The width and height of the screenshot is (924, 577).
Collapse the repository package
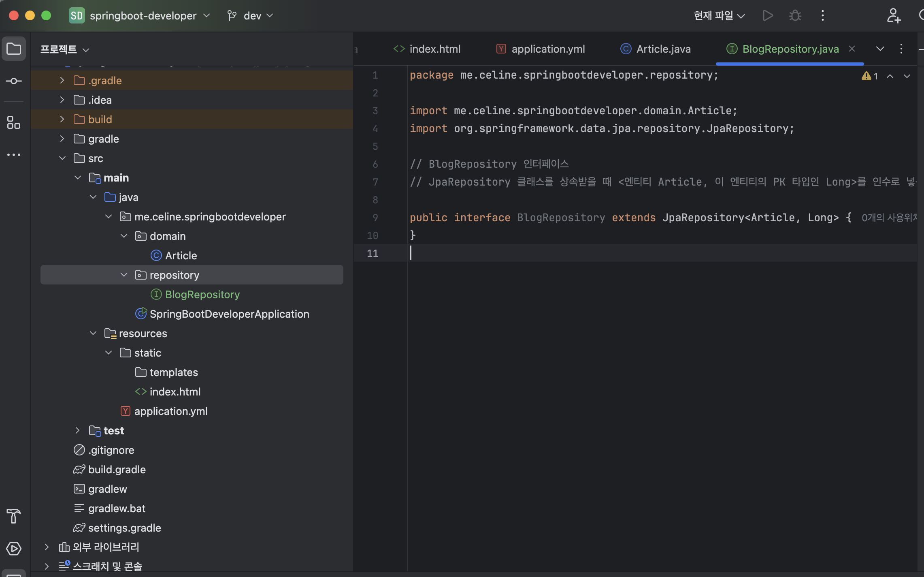124,275
